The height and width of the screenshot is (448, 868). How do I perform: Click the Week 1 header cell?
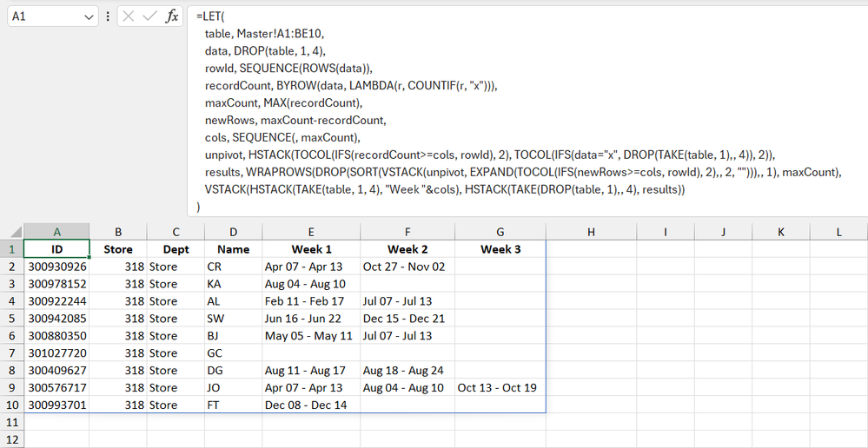tap(311, 249)
